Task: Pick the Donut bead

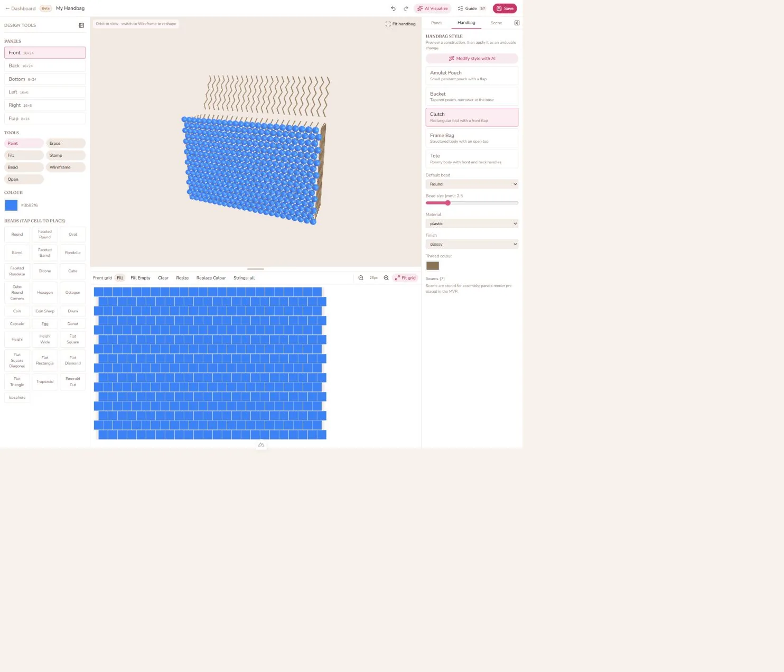Action: [x=73, y=324]
